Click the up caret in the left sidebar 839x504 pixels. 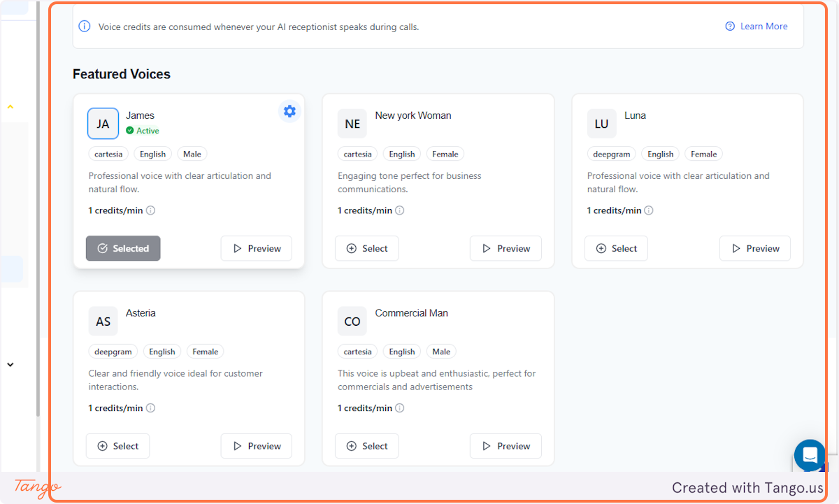tap(10, 106)
